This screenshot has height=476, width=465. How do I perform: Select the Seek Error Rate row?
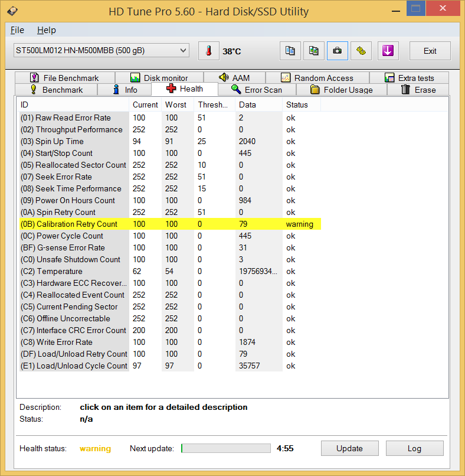[170, 177]
